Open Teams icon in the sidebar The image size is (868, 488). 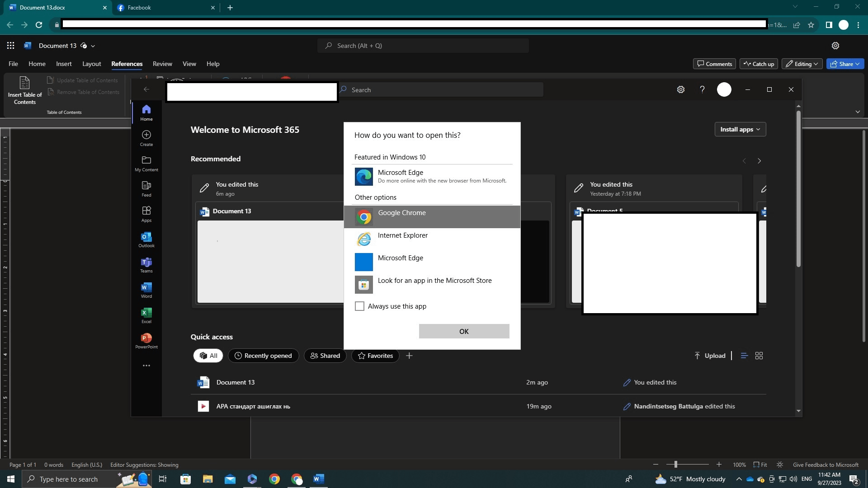point(146,264)
